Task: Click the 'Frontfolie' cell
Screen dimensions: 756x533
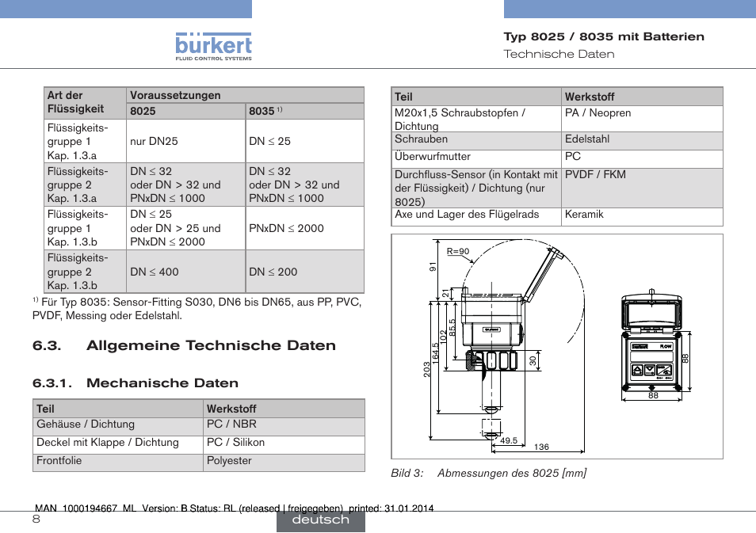Action: point(117,461)
